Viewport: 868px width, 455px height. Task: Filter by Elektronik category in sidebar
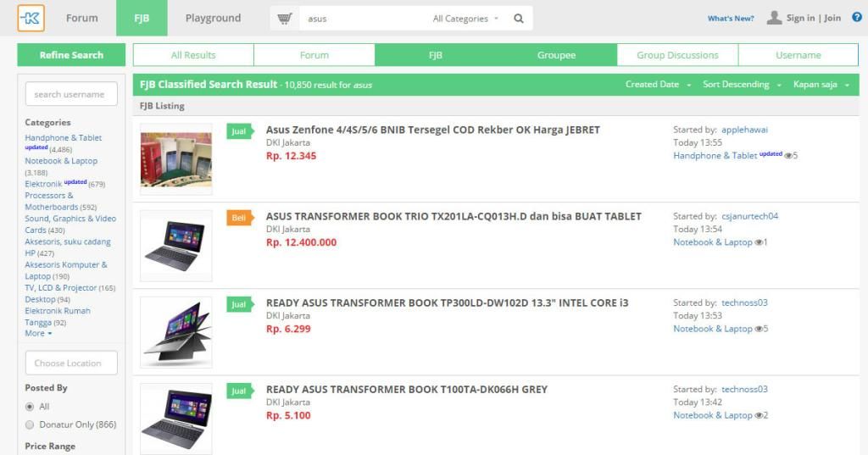pos(43,184)
